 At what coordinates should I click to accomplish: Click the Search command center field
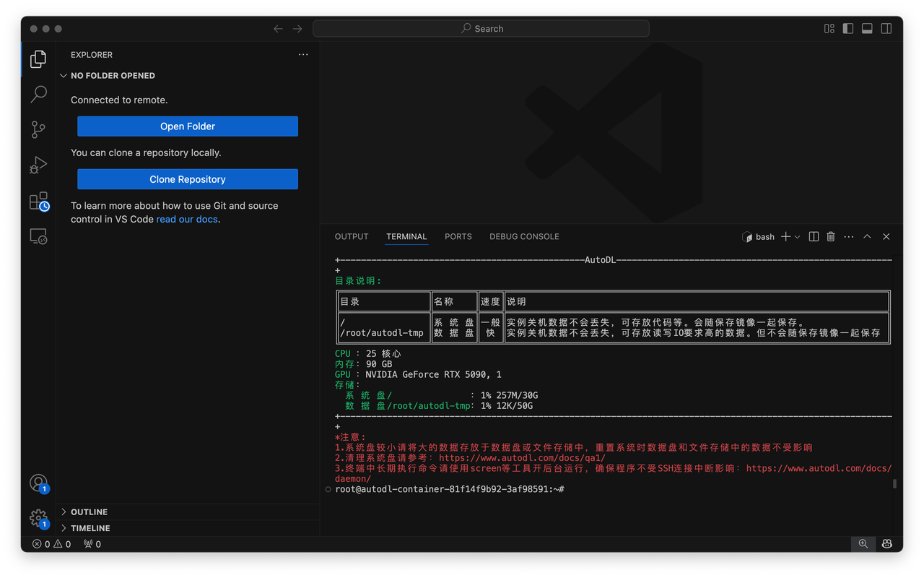pyautogui.click(x=481, y=29)
